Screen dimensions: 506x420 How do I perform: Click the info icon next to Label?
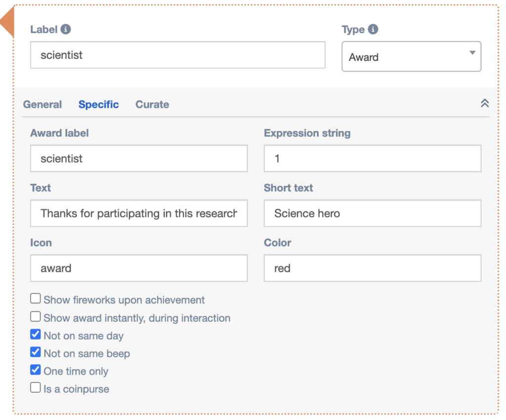pos(66,29)
